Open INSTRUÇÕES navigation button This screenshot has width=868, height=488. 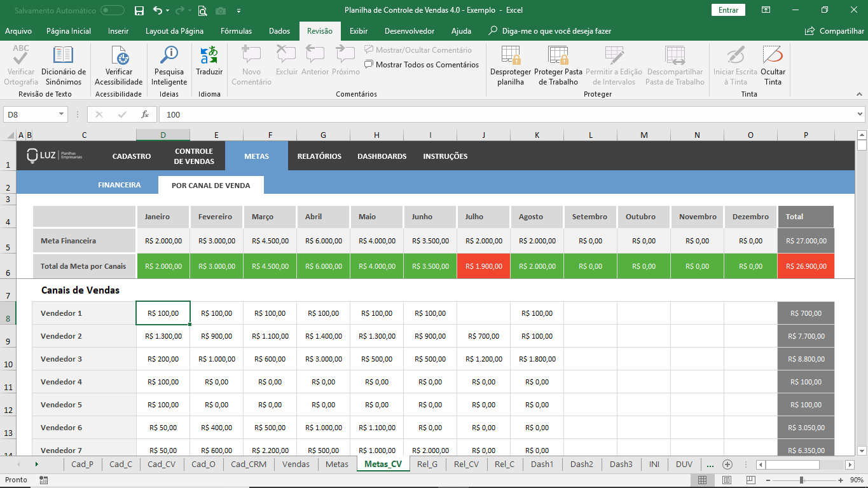tap(445, 156)
